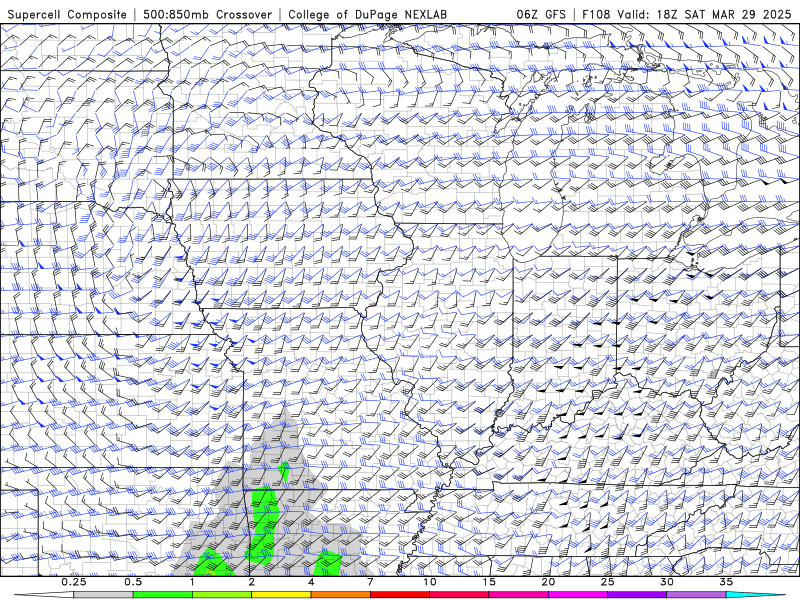Click legend value 25
The image size is (800, 600).
(x=607, y=582)
